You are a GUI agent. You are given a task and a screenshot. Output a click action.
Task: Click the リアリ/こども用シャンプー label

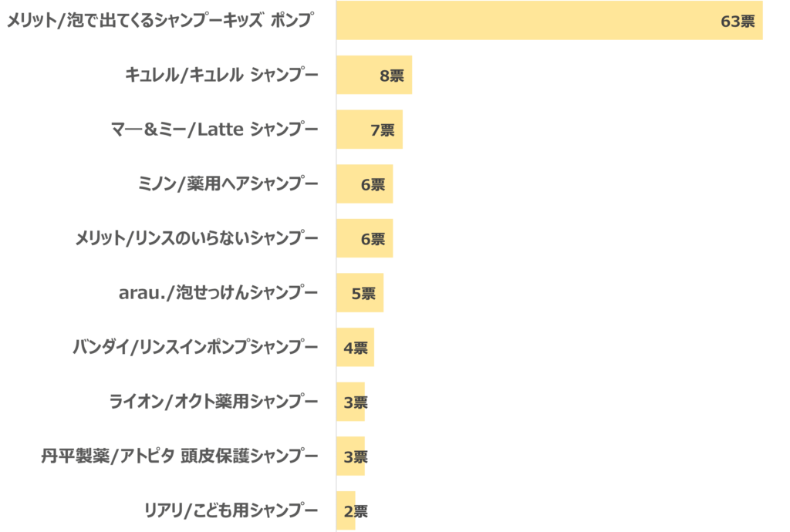[x=231, y=510]
